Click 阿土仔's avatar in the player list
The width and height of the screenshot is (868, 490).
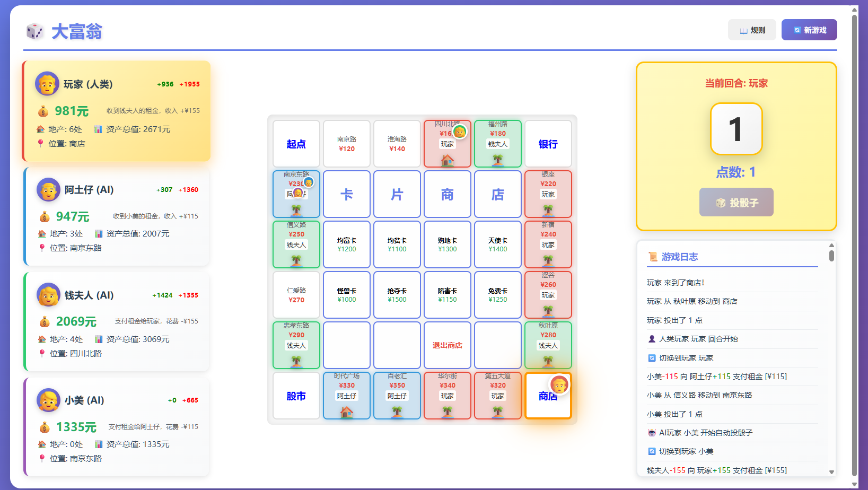[48, 190]
